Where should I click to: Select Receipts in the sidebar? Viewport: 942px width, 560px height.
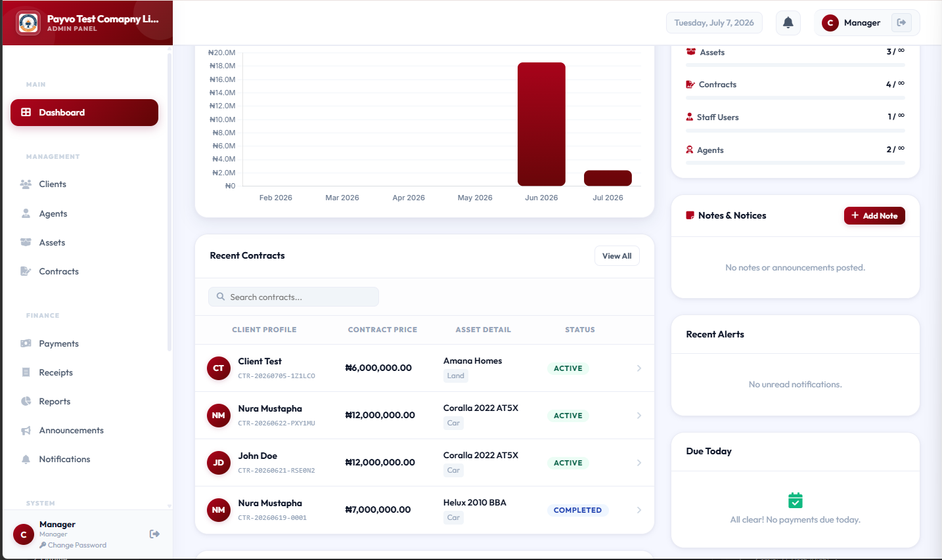tap(84, 372)
